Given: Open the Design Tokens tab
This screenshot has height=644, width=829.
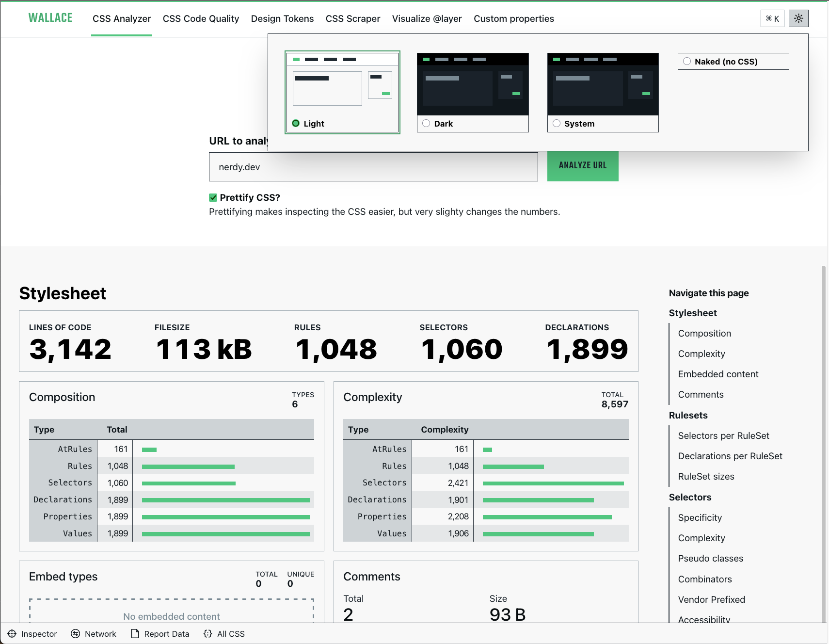Looking at the screenshot, I should [x=282, y=19].
